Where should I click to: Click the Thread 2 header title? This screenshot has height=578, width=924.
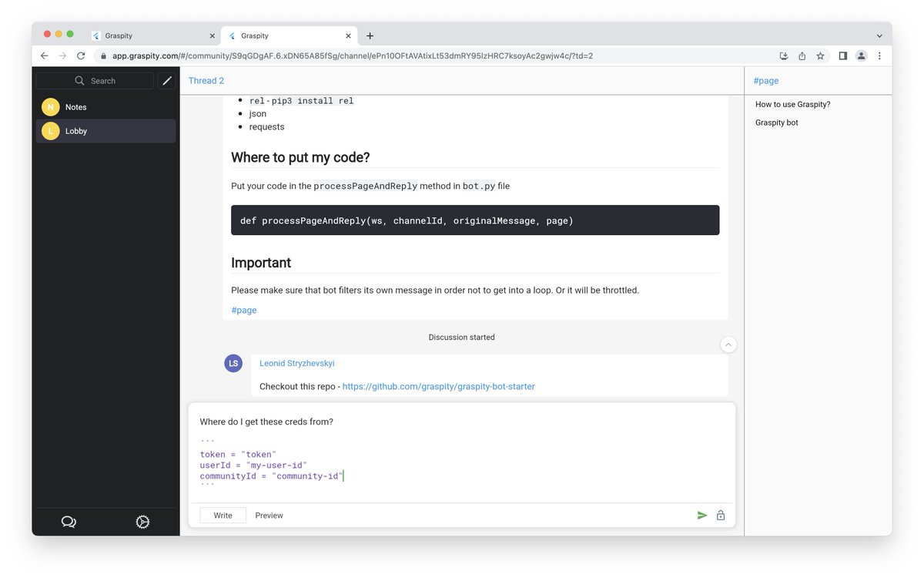(206, 81)
